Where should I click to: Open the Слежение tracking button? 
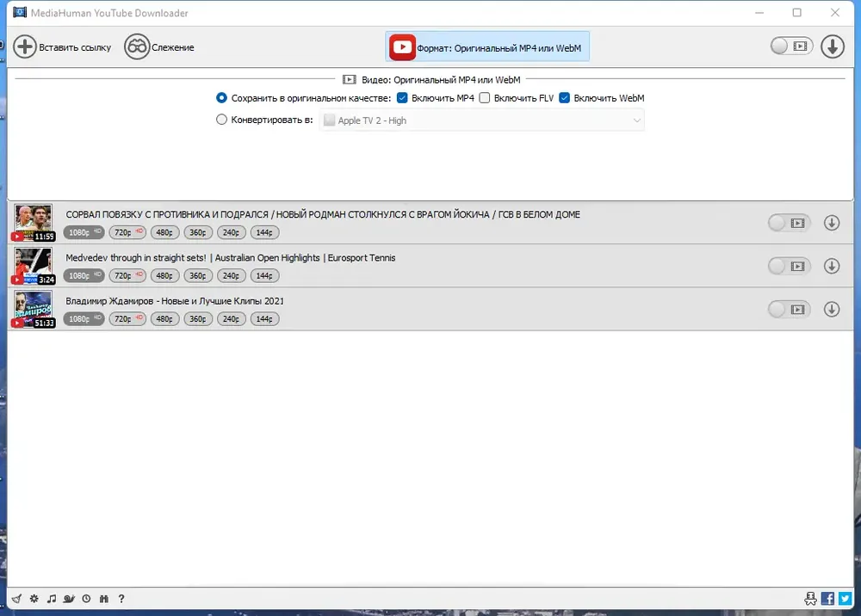pos(159,47)
